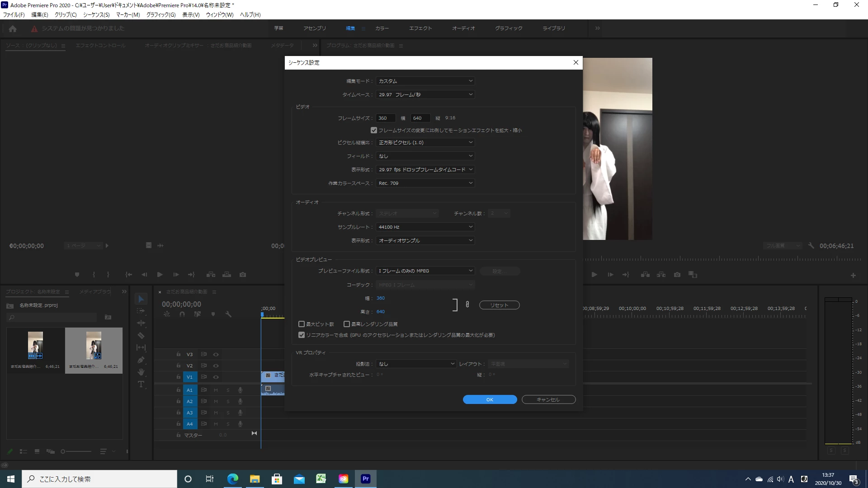Open Premiere Pro icon in taskbar

tap(365, 479)
